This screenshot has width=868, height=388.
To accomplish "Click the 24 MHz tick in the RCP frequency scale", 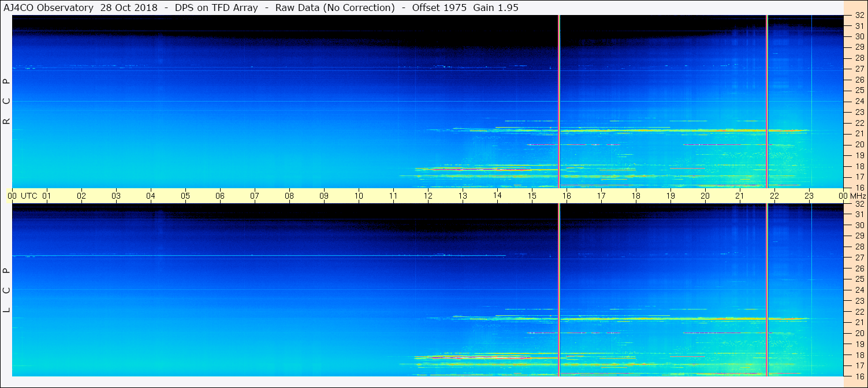I will point(859,101).
